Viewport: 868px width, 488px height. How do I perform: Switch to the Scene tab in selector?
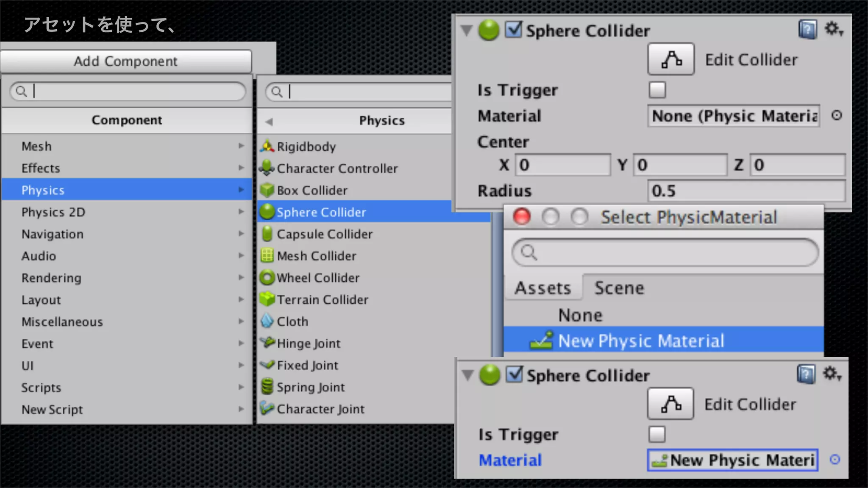point(619,288)
